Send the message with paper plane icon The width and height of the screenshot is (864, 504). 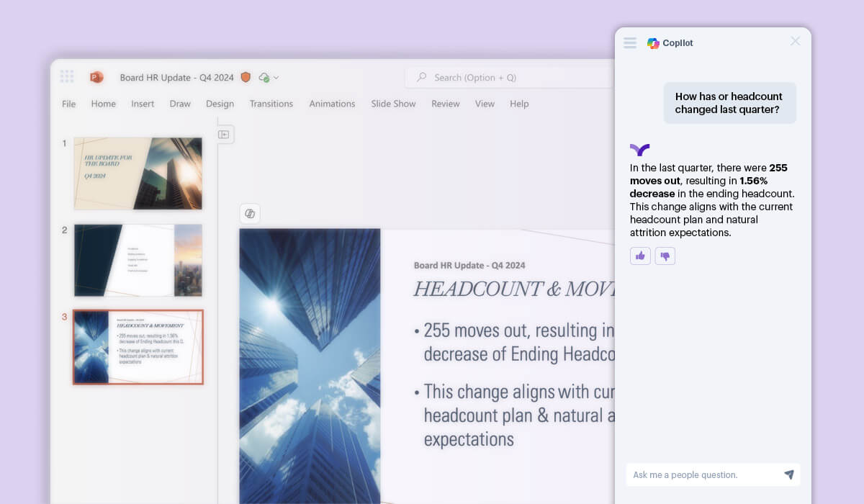[789, 474]
